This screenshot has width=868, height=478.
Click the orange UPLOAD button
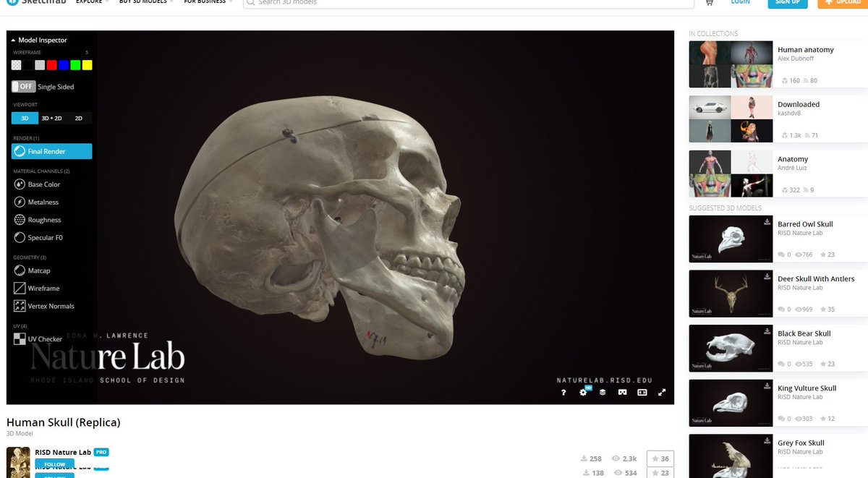click(843, 2)
